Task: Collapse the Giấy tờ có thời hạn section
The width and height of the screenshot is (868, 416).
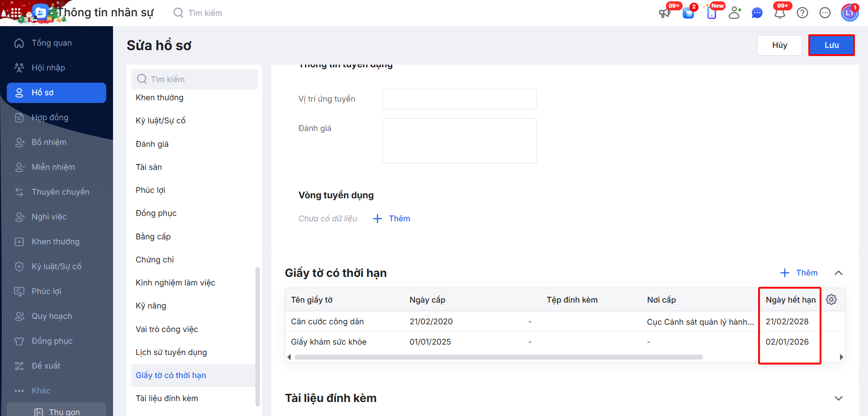Action: (x=839, y=273)
